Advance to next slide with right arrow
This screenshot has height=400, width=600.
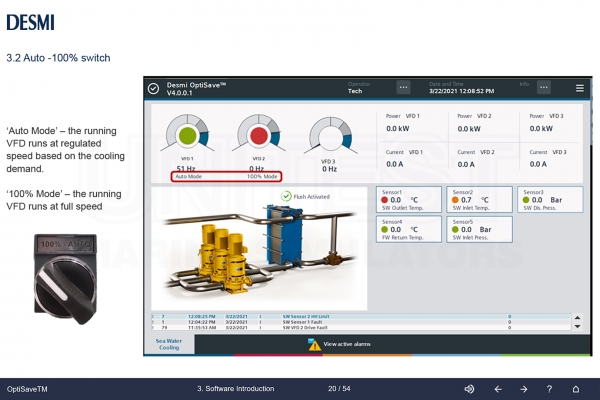(523, 389)
